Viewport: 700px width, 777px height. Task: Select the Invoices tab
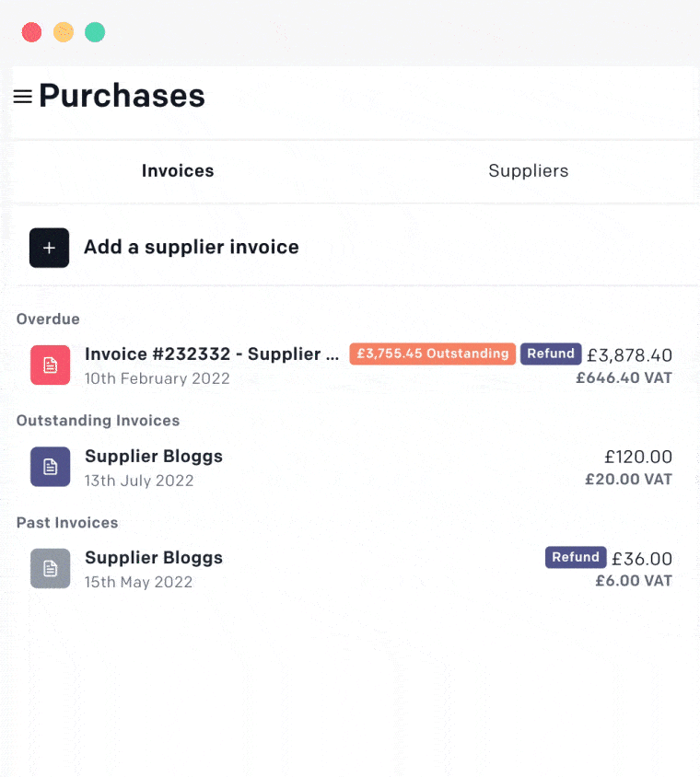178,171
